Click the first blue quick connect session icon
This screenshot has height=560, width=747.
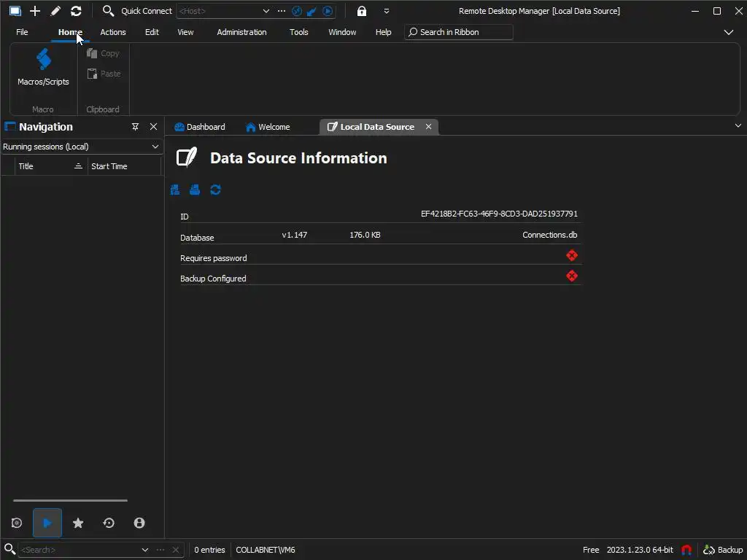(297, 11)
